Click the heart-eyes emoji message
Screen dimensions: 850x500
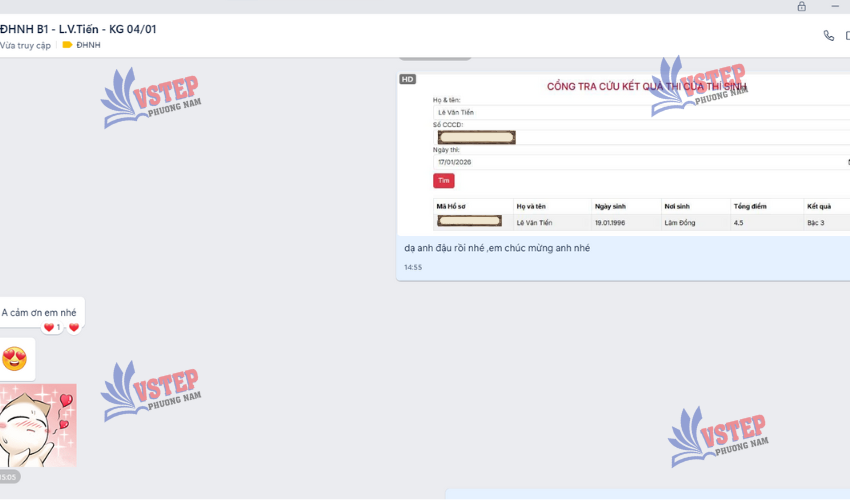tap(14, 358)
